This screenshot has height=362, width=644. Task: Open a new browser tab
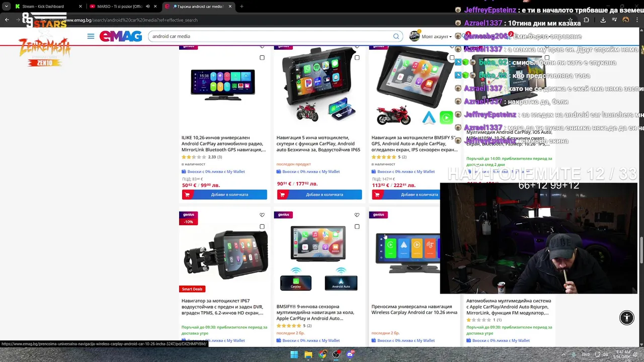click(242, 7)
